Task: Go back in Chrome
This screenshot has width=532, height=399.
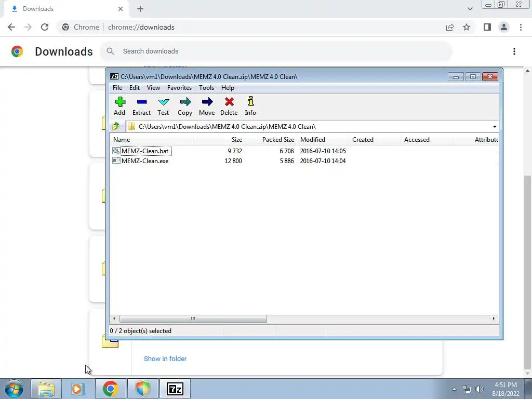Action: [x=11, y=27]
